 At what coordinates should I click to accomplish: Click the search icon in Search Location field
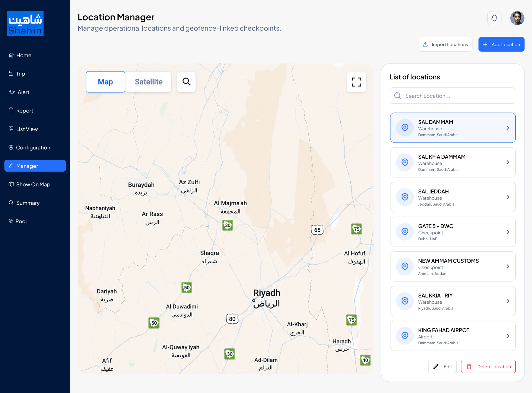click(398, 96)
